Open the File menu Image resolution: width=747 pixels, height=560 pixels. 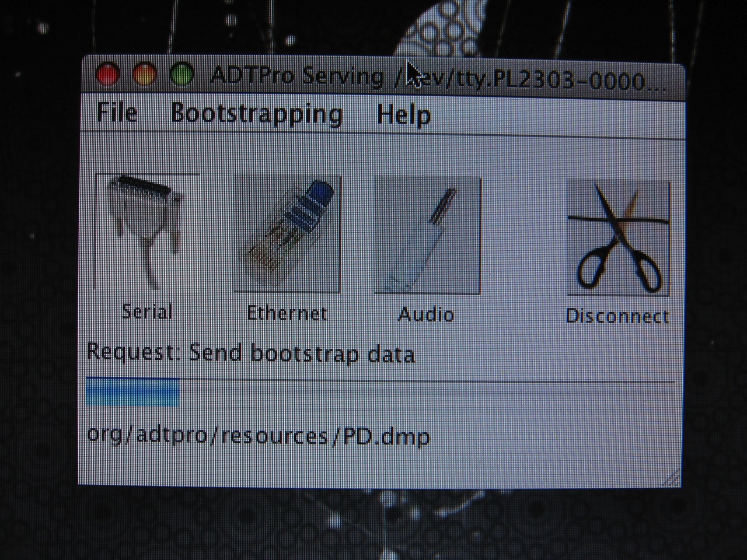click(117, 113)
